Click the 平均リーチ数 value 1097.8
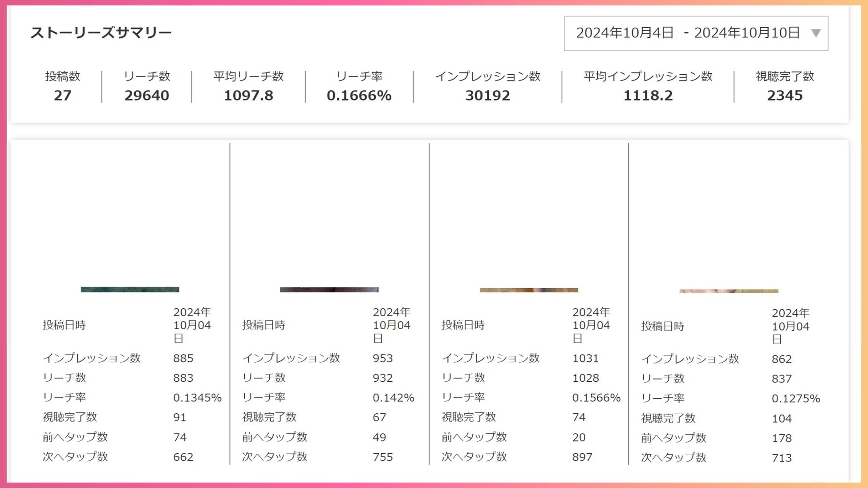Viewport: 868px width, 488px height. 248,96
